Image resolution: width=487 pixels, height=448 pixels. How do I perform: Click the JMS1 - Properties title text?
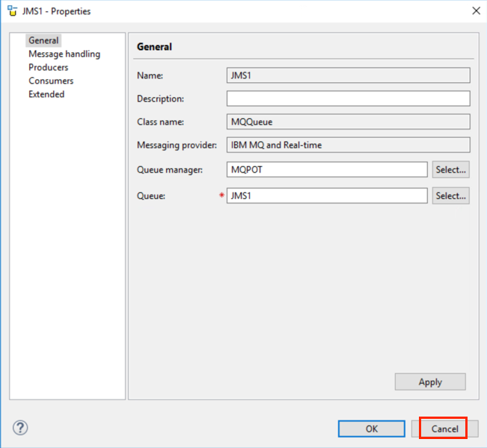pyautogui.click(x=56, y=11)
